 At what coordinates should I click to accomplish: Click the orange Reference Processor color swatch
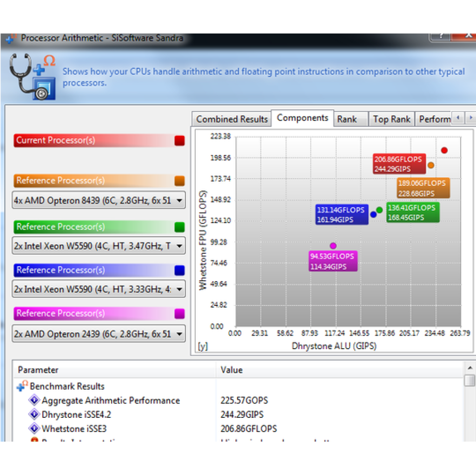179,181
